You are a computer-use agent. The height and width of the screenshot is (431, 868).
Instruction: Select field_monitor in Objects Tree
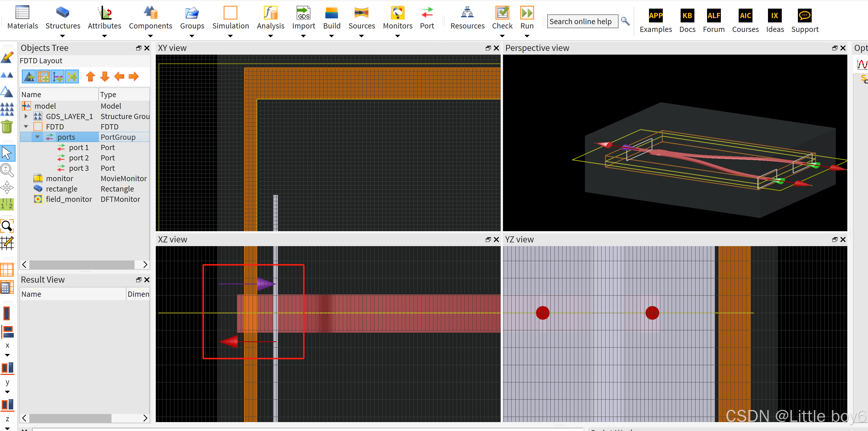pyautogui.click(x=69, y=199)
